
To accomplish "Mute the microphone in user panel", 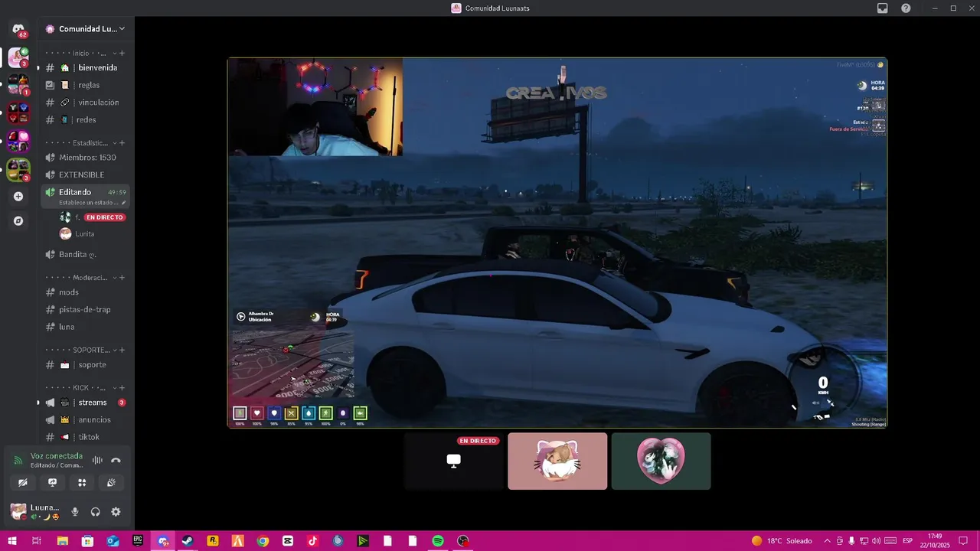I will (75, 512).
